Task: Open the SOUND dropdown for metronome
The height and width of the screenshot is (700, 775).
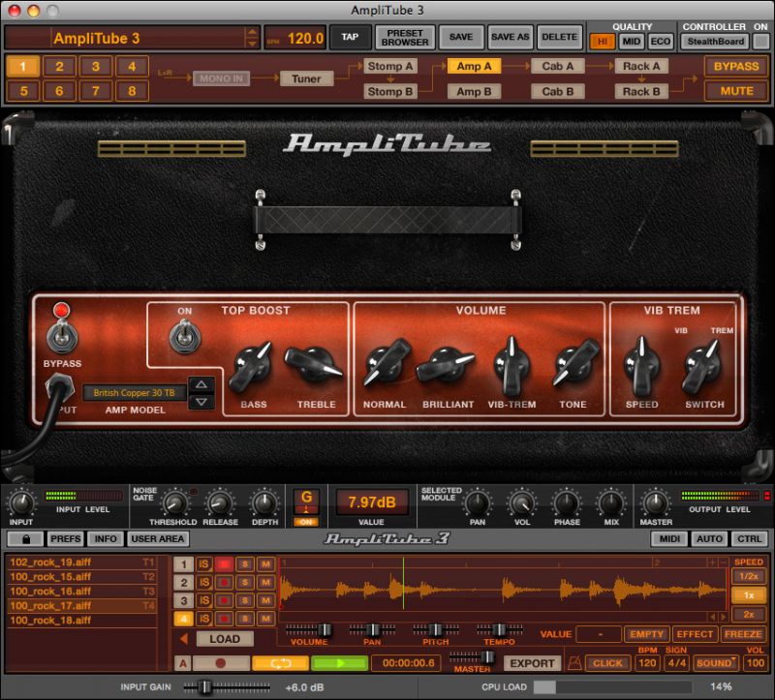Action: [x=715, y=663]
